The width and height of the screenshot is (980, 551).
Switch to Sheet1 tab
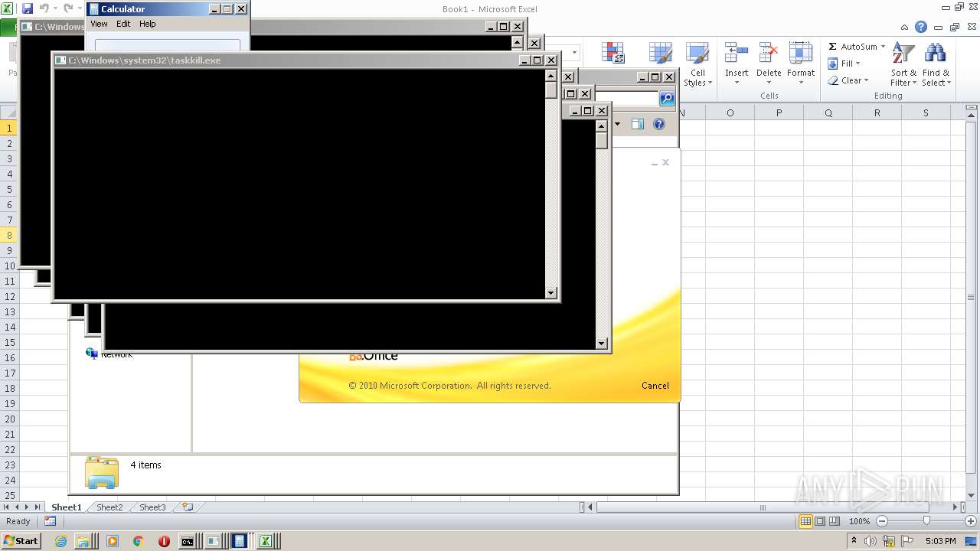(x=66, y=507)
